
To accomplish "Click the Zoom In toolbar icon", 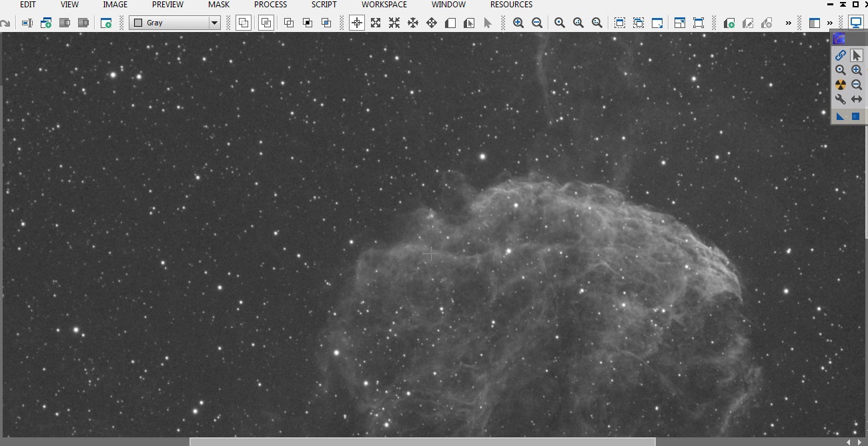I will tap(518, 23).
